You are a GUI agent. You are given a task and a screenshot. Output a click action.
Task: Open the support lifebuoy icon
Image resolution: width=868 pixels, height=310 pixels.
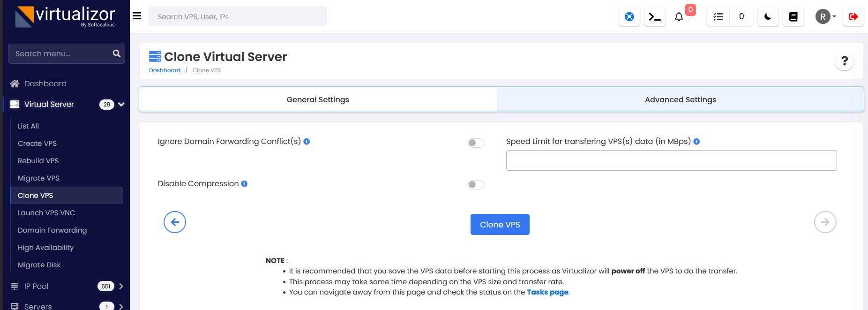(629, 17)
